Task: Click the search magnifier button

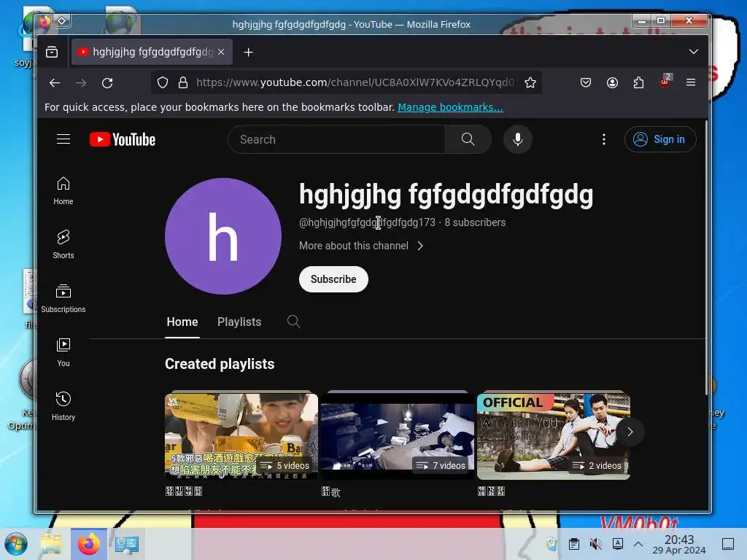Action: tap(468, 139)
